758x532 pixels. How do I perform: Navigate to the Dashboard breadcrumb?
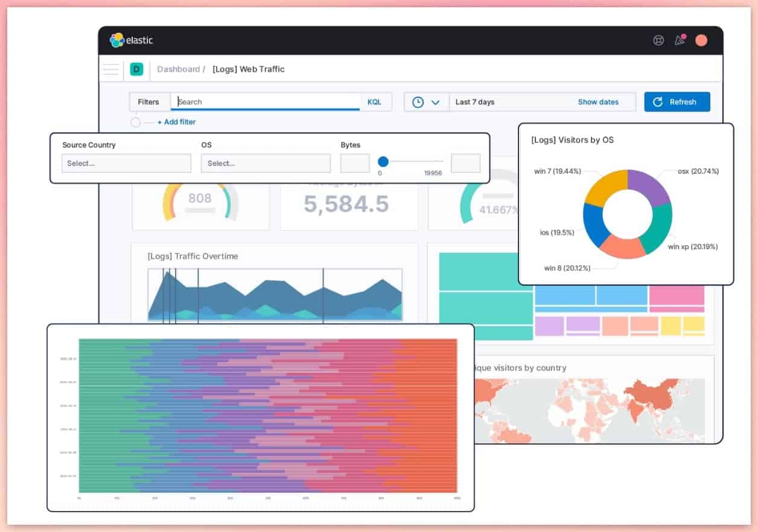pyautogui.click(x=179, y=69)
